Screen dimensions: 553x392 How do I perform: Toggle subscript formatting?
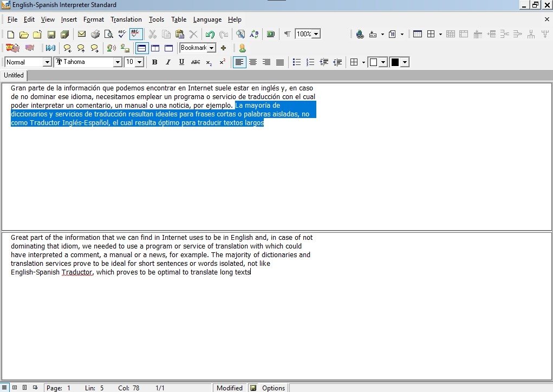click(209, 62)
